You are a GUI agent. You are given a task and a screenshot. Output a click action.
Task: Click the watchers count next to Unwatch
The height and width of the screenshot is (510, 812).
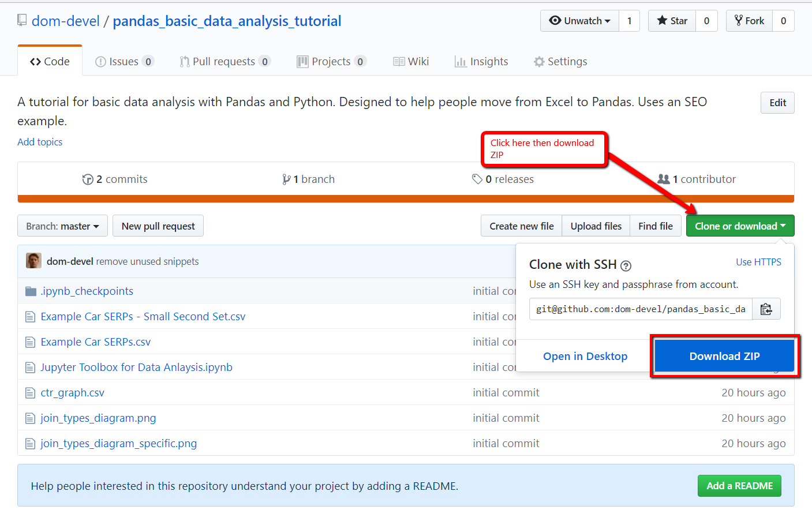click(x=629, y=21)
